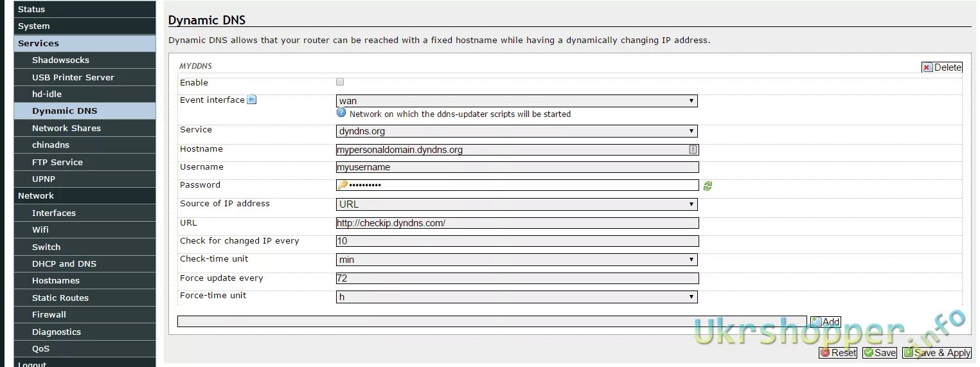Viewport: 980px width, 367px height.
Task: Open the Check-time unit dropdown
Action: point(517,260)
